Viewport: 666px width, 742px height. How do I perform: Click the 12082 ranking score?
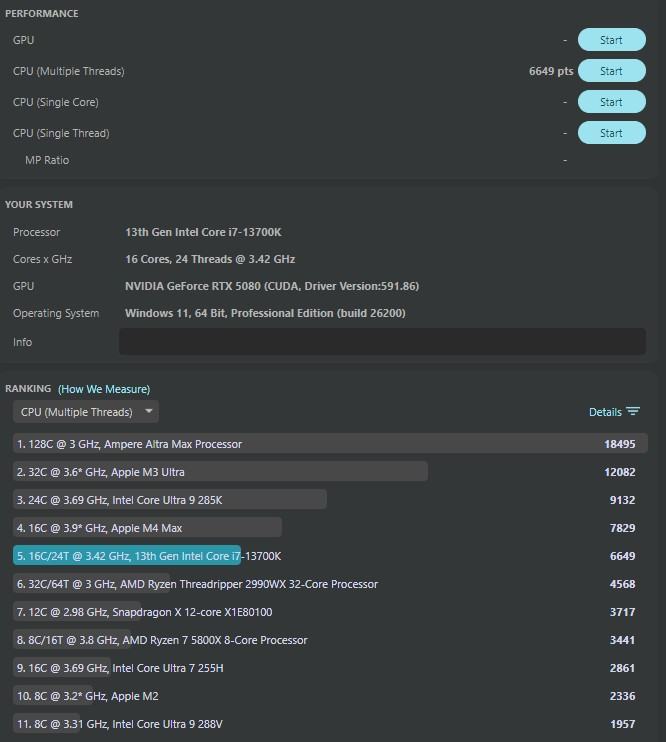(x=620, y=472)
